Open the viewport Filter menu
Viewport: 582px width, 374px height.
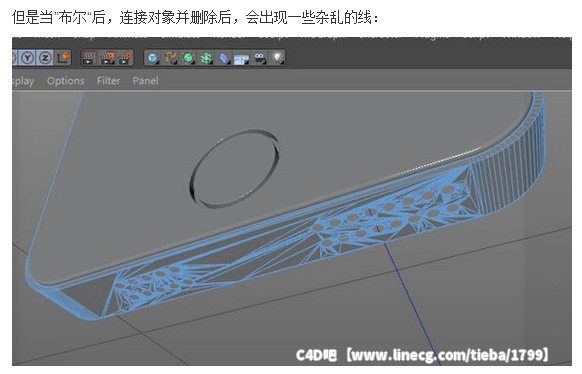[x=108, y=81]
